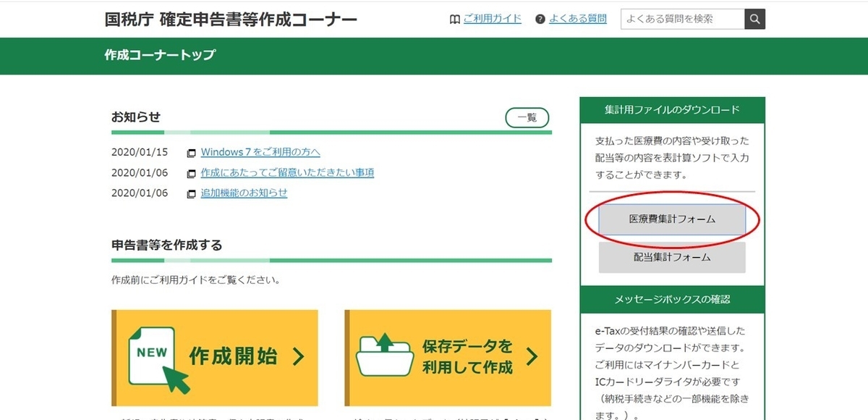Click the 作成開始 start button

click(215, 358)
